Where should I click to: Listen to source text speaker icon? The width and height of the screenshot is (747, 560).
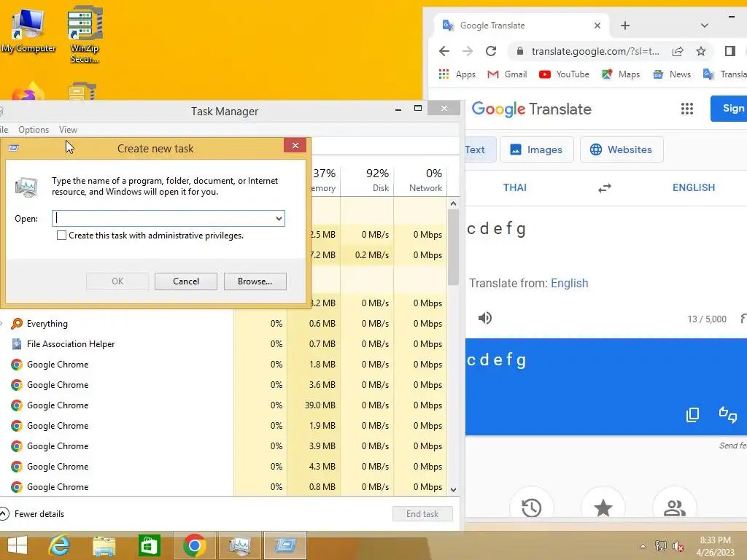tap(485, 318)
